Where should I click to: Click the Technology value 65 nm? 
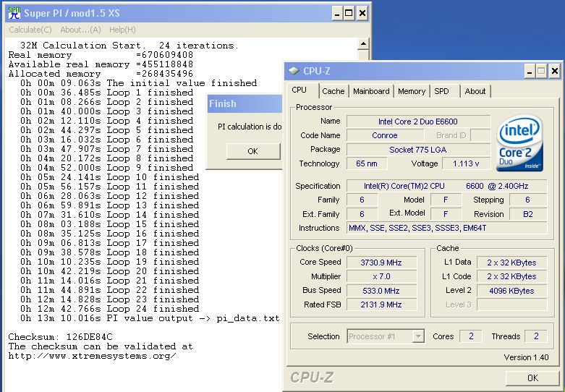coord(367,163)
